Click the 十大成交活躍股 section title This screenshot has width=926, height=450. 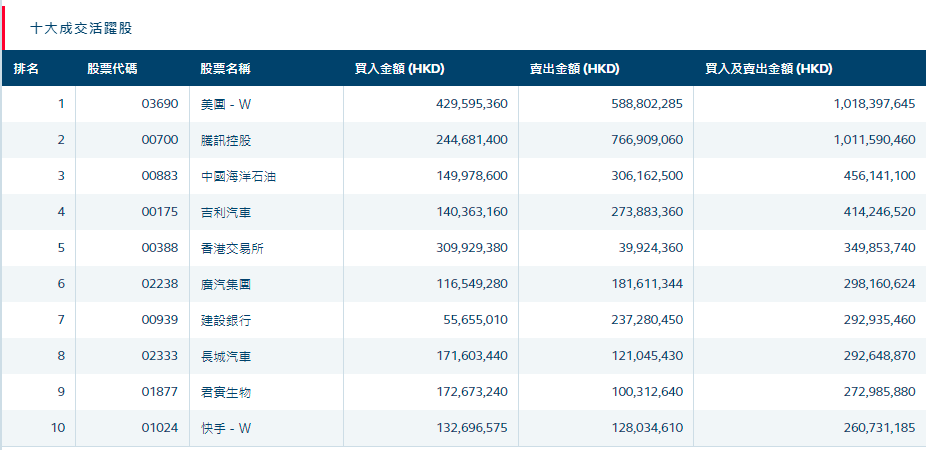[81, 28]
